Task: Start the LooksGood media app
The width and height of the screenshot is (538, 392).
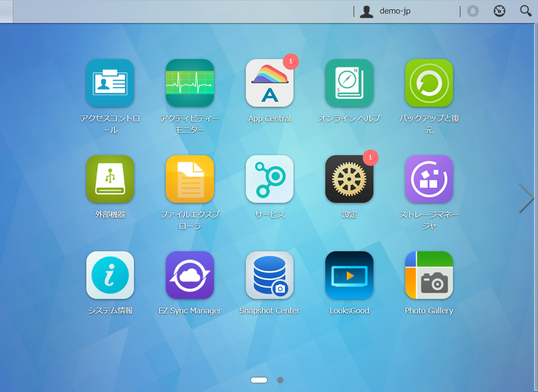Action: (x=349, y=275)
